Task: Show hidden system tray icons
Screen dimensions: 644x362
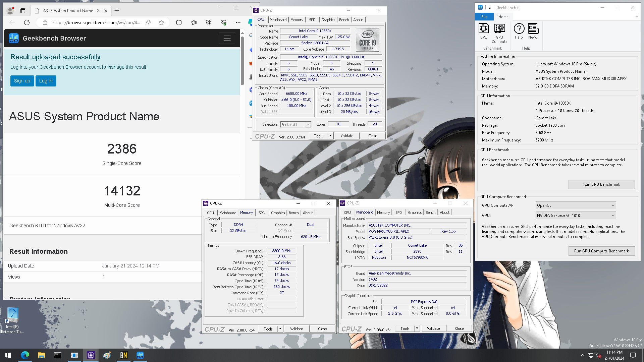Action: (582, 355)
